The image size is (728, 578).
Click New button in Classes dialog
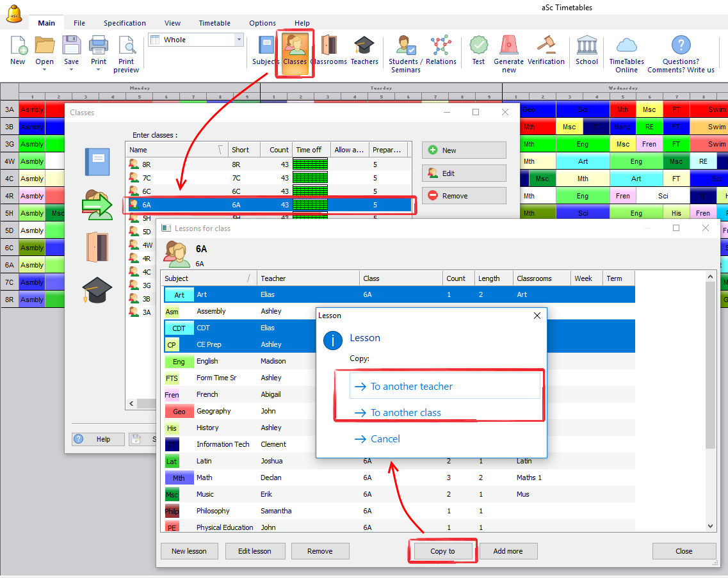464,150
